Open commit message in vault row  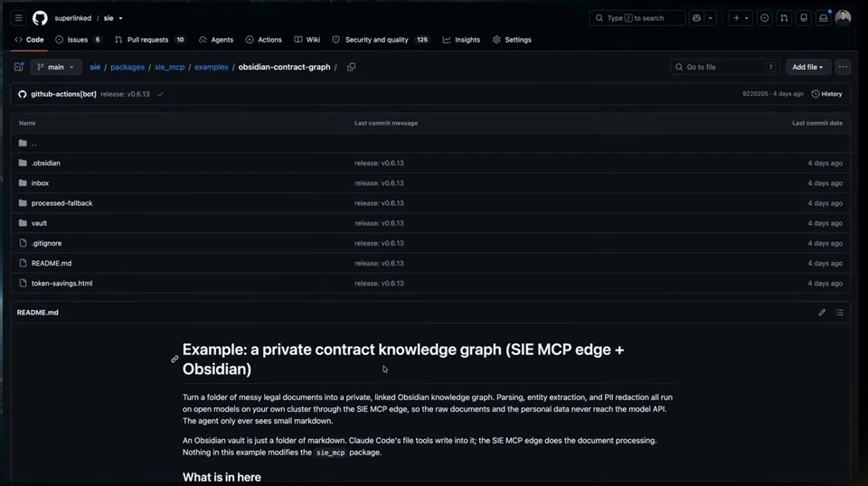coord(379,223)
